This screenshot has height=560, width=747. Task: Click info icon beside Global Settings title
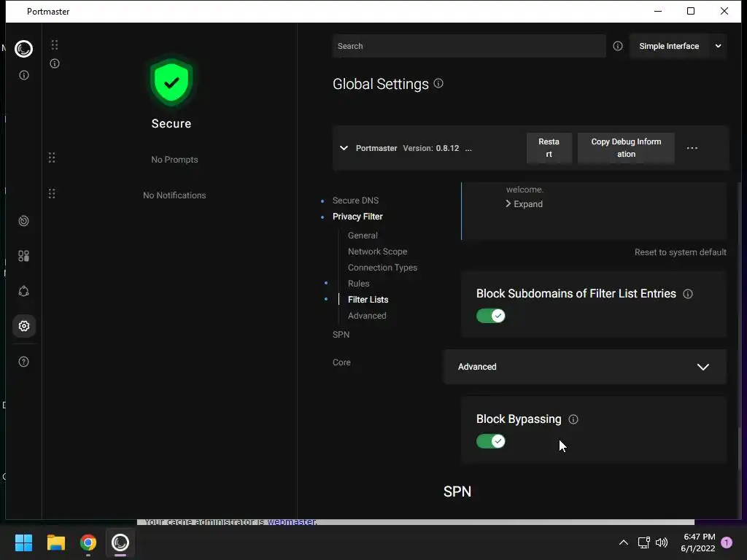pyautogui.click(x=438, y=83)
